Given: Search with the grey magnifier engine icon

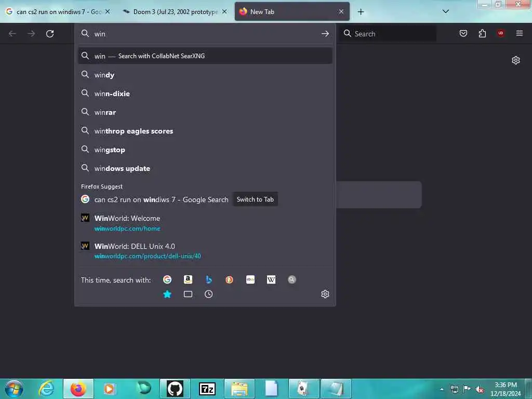Looking at the screenshot, I should pos(292,280).
